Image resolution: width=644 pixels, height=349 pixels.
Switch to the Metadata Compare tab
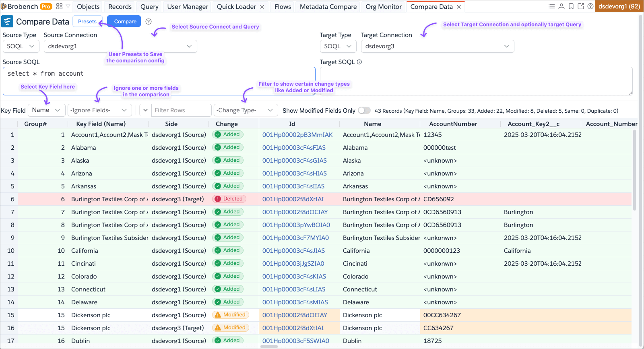(328, 7)
